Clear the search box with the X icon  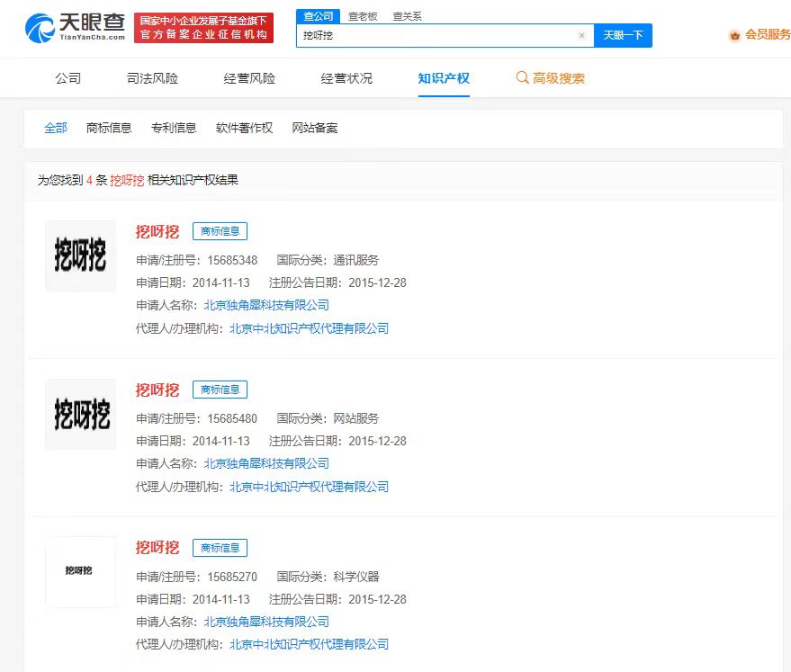(581, 35)
